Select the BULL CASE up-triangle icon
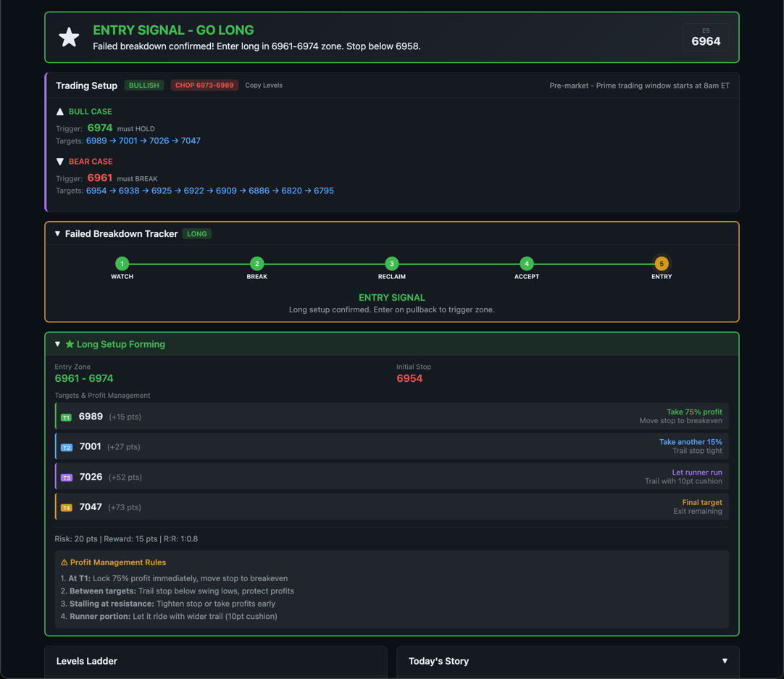784x679 pixels. click(x=59, y=112)
